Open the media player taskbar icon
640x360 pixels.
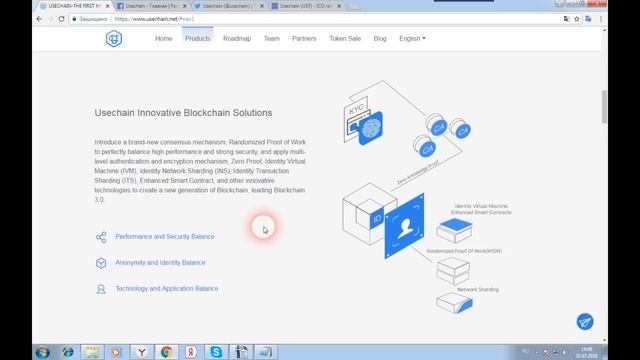[x=116, y=352]
